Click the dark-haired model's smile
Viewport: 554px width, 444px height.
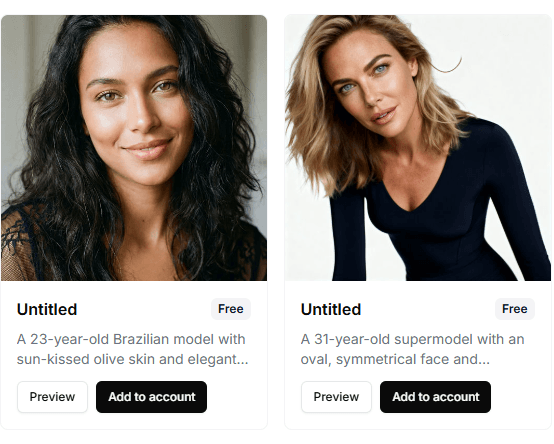coord(148,147)
